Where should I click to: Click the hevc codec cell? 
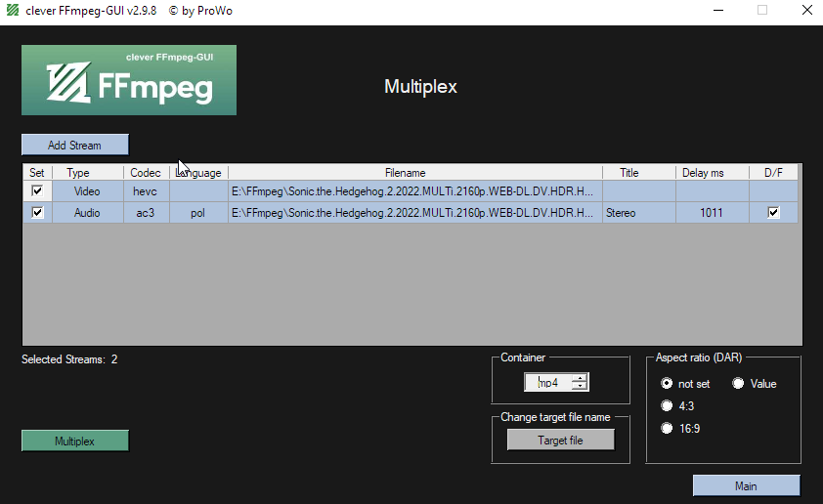tap(146, 191)
